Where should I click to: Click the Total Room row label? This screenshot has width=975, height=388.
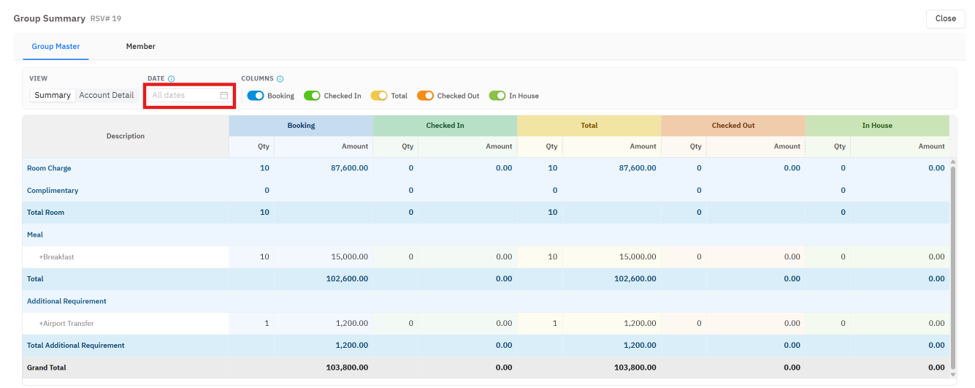point(46,213)
